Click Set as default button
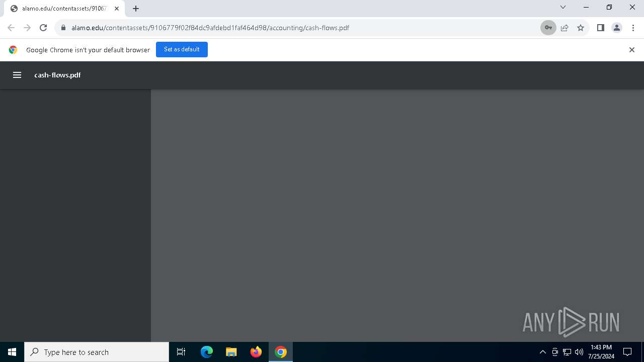Screen dimensions: 644x362 [182, 49]
